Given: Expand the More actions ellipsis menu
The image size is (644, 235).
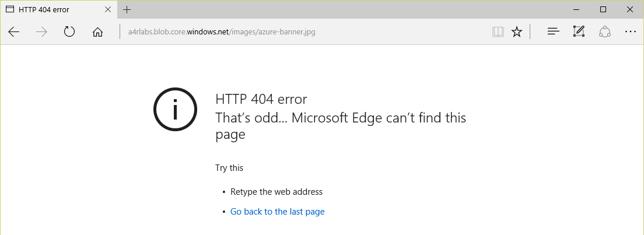Looking at the screenshot, I should 630,32.
